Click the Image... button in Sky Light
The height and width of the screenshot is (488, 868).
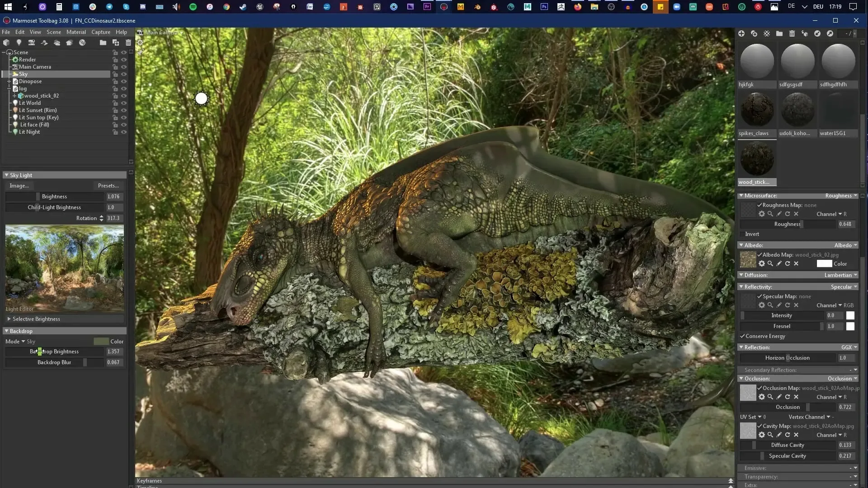coord(19,186)
